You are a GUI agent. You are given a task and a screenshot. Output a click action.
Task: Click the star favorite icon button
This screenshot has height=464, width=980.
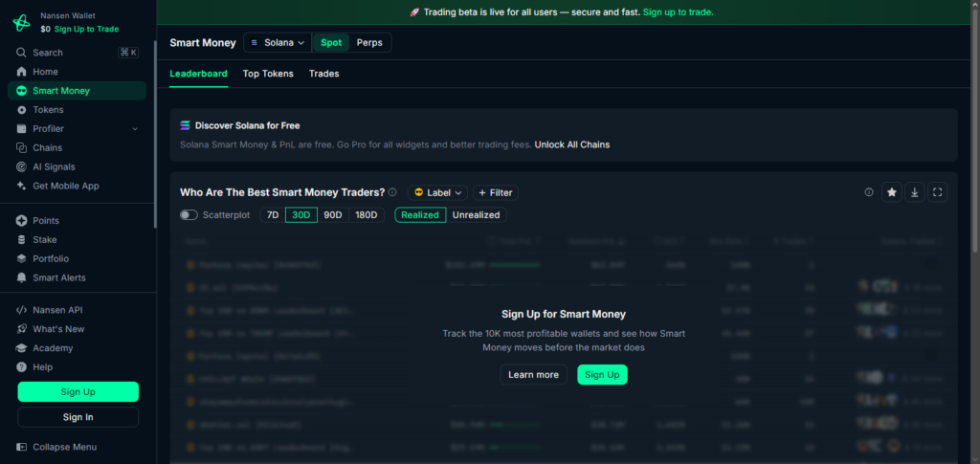(892, 192)
